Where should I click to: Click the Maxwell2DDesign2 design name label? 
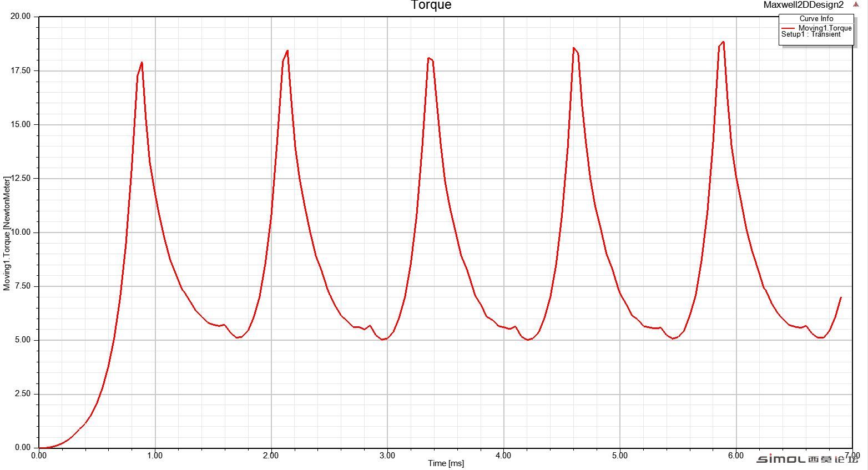[x=804, y=5]
